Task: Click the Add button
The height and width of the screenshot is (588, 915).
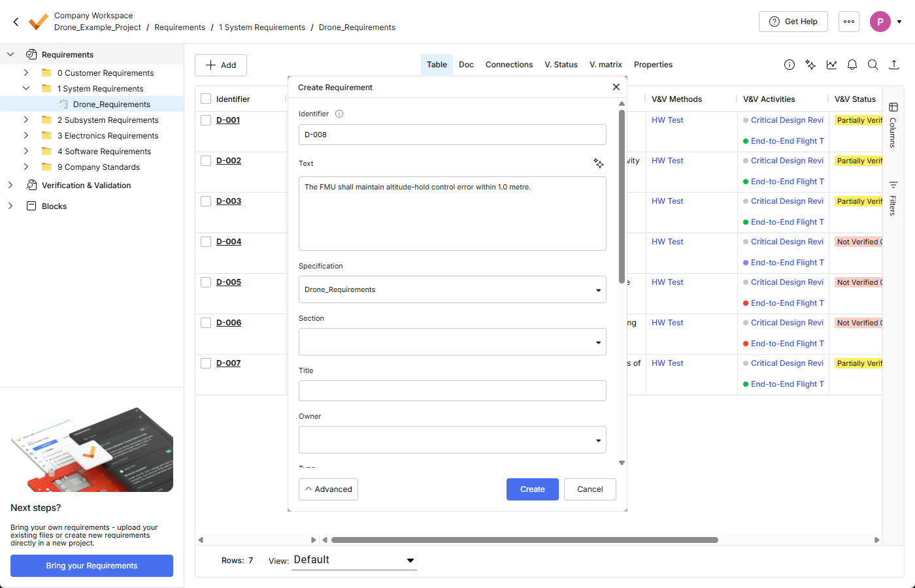Action: (221, 65)
